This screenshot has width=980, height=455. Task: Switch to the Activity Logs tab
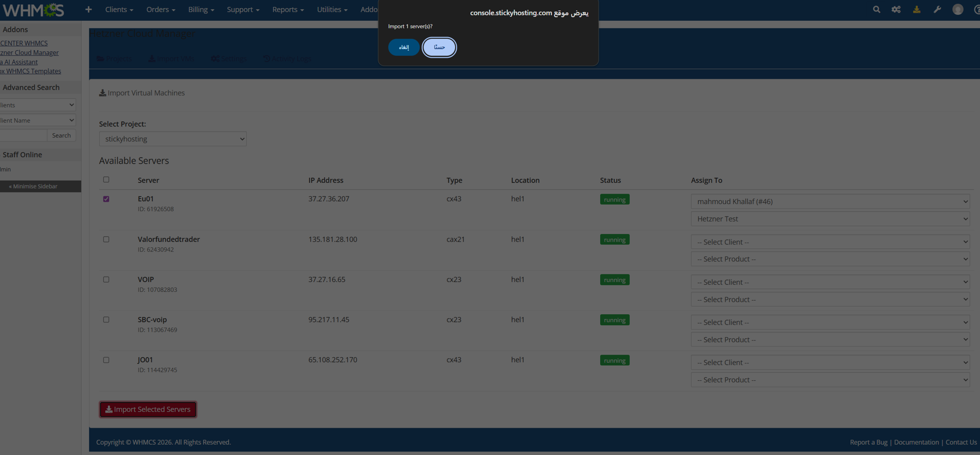point(287,58)
